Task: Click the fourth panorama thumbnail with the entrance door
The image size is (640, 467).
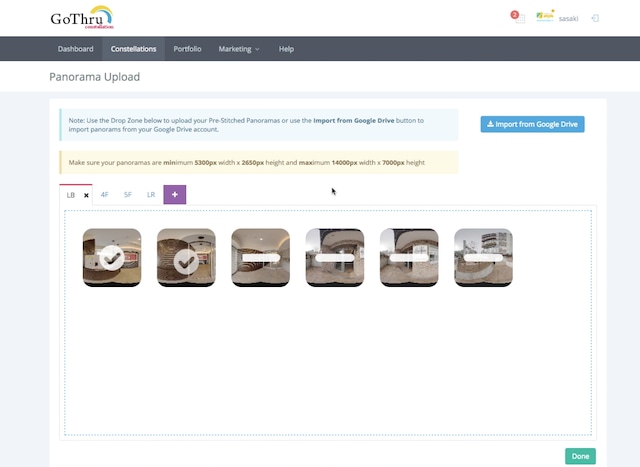Action: click(335, 258)
